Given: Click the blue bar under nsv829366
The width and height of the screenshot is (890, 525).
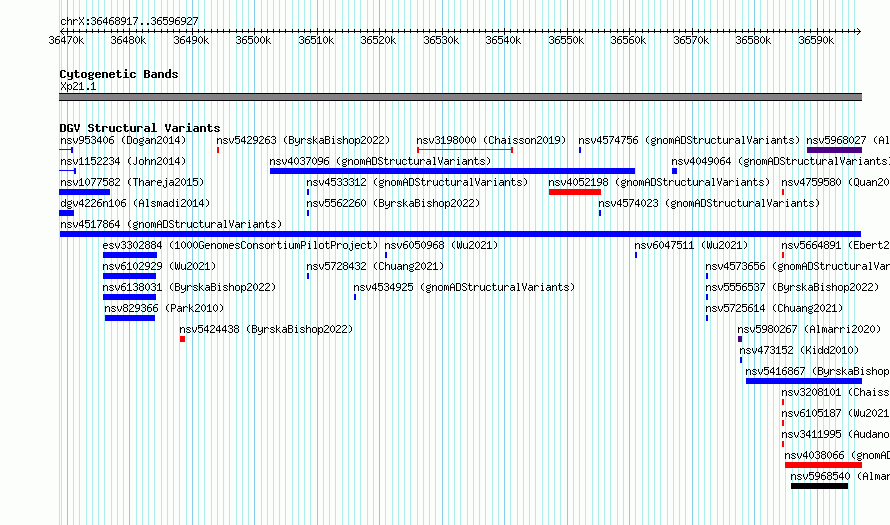Looking at the screenshot, I should [130, 318].
